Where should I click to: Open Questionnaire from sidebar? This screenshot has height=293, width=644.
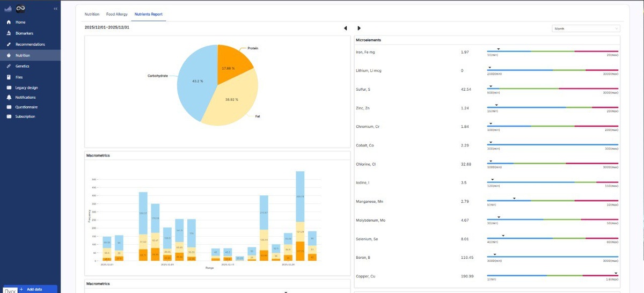(30, 107)
